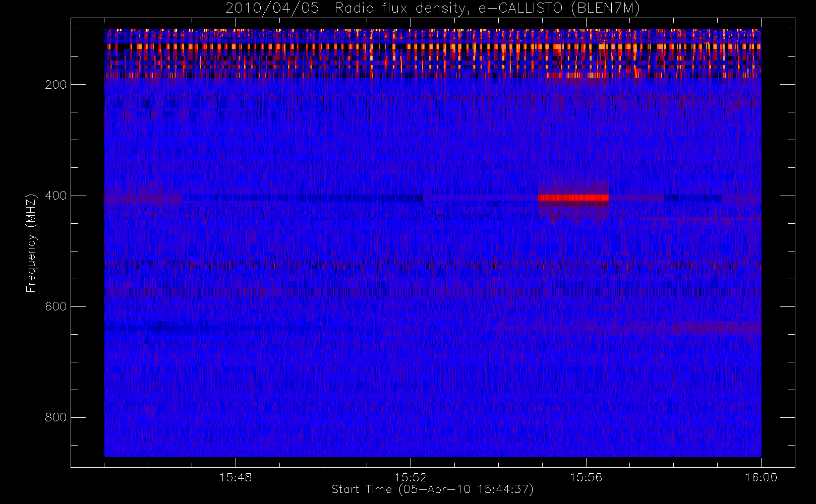Click the 15:56 time tick label
The width and height of the screenshot is (816, 504).
coord(586,477)
